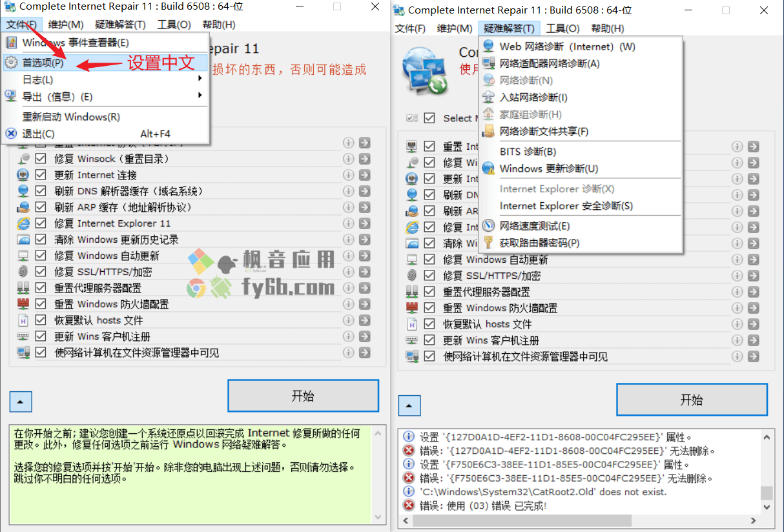Click info icon for 重置 Windows 防火墙配置, left window
Viewport: 784px width, 532px height.
click(349, 304)
